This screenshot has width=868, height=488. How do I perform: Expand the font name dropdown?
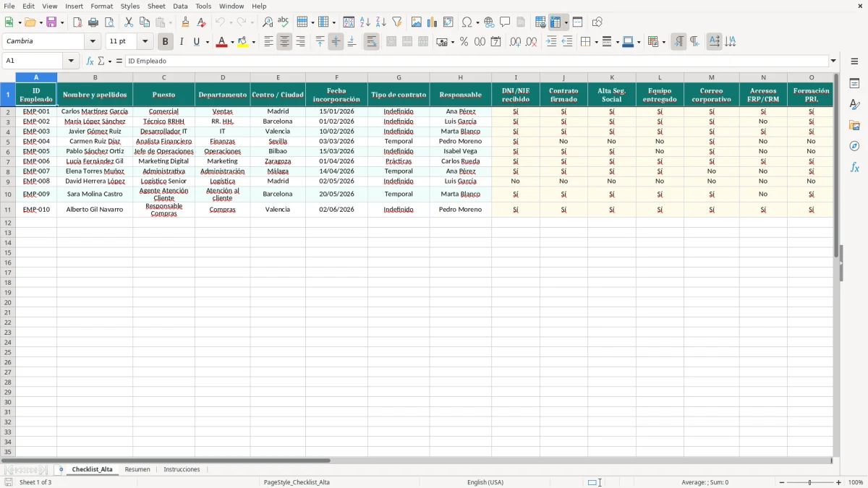(93, 42)
